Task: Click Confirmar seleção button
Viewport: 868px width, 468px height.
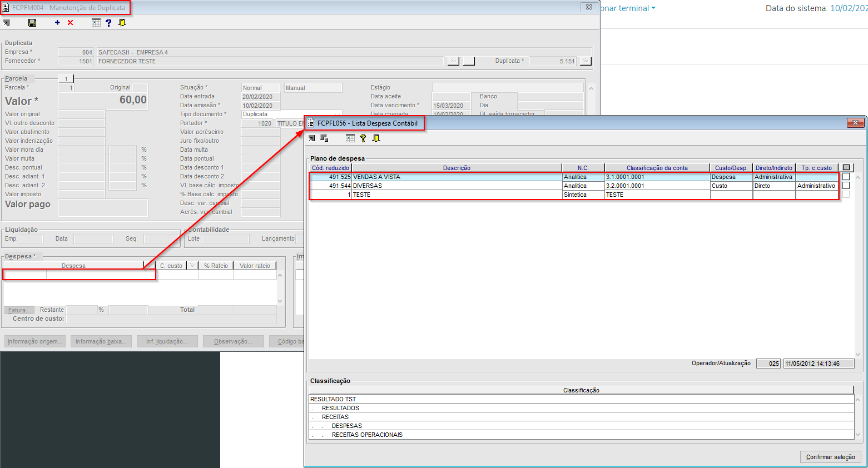Action: pyautogui.click(x=831, y=457)
